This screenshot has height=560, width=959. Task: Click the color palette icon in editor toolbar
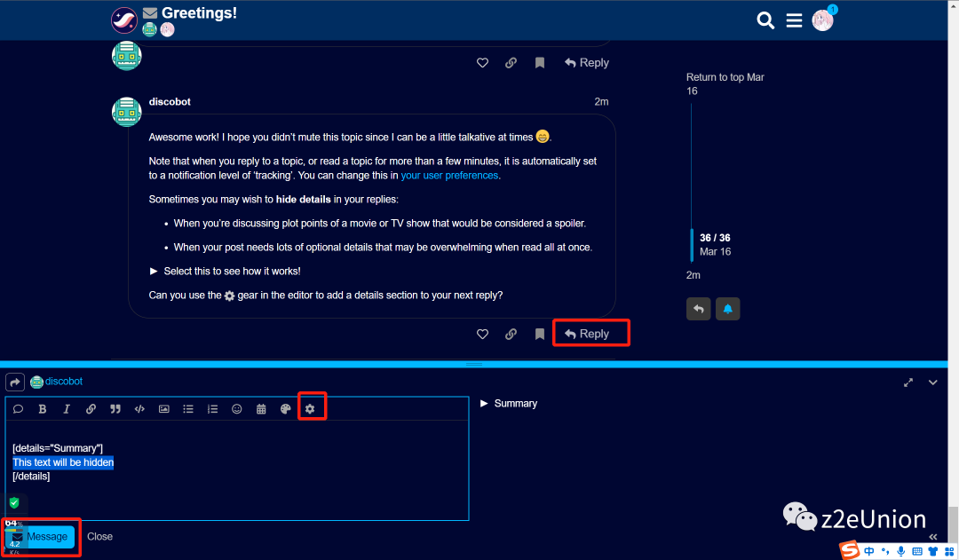pyautogui.click(x=285, y=409)
